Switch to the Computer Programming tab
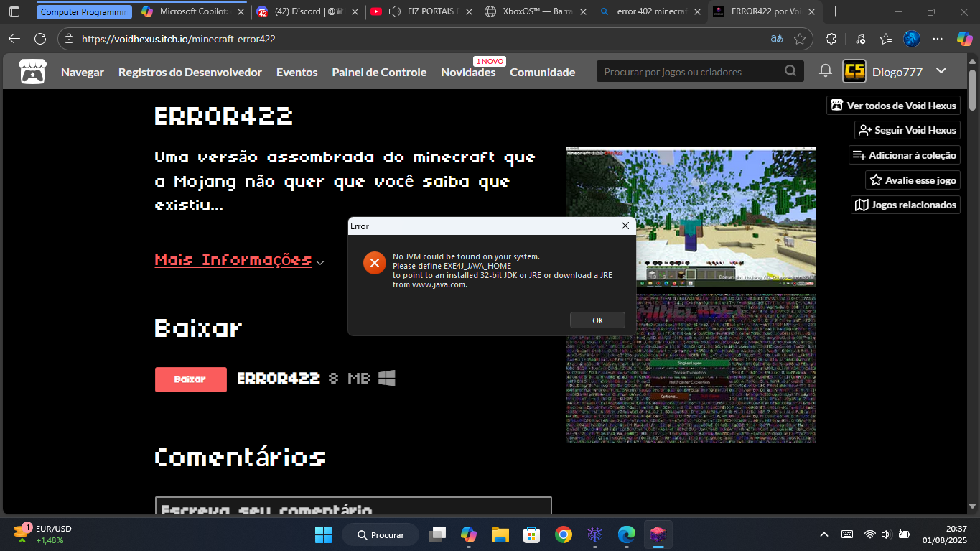Screen dimensions: 980x551 tap(84, 11)
